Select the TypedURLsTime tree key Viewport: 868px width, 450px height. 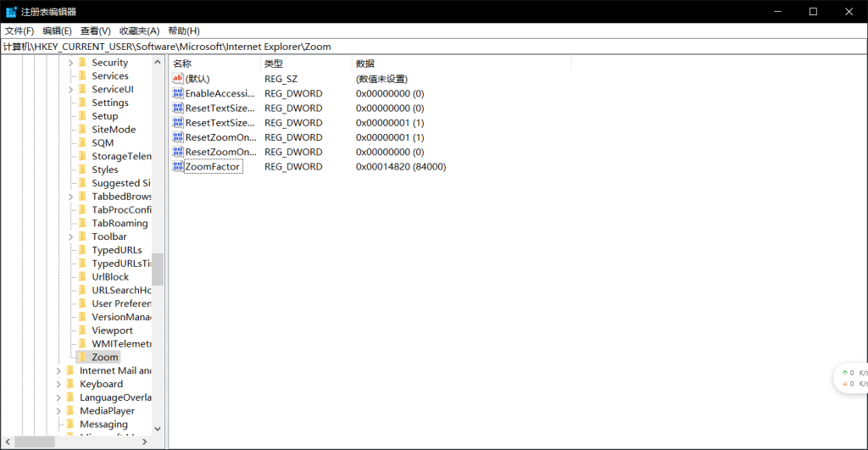(x=121, y=264)
